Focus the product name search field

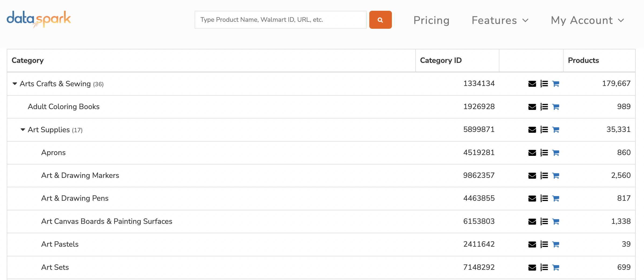tap(280, 20)
